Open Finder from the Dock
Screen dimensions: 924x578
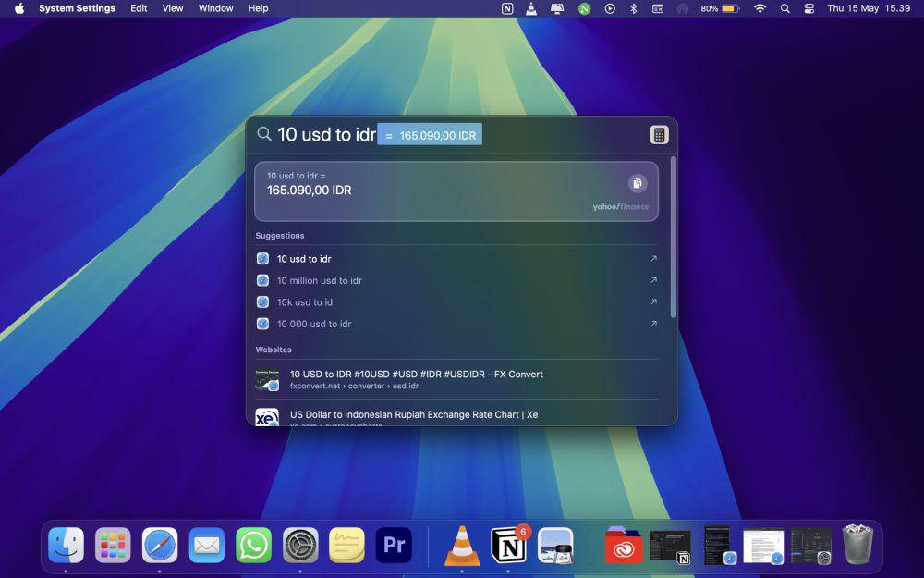pyautogui.click(x=66, y=545)
